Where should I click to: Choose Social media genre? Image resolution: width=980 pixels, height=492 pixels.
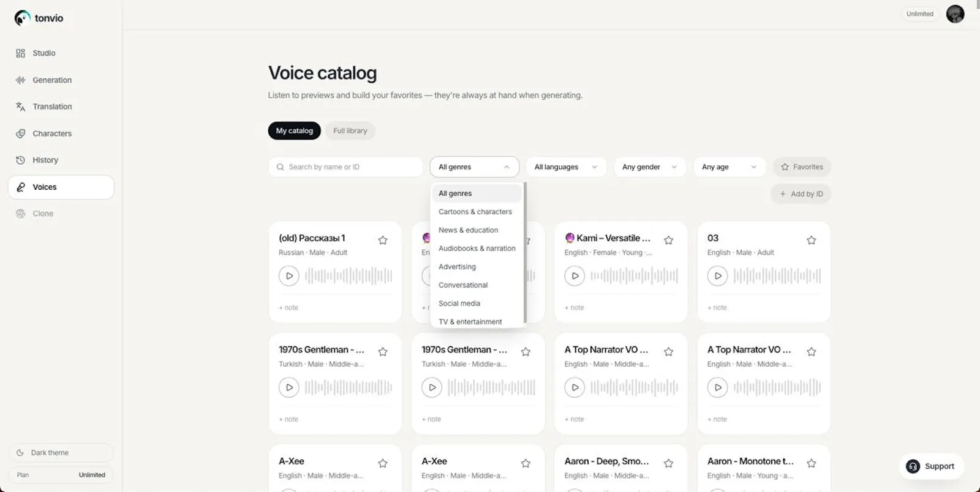[x=477, y=304]
